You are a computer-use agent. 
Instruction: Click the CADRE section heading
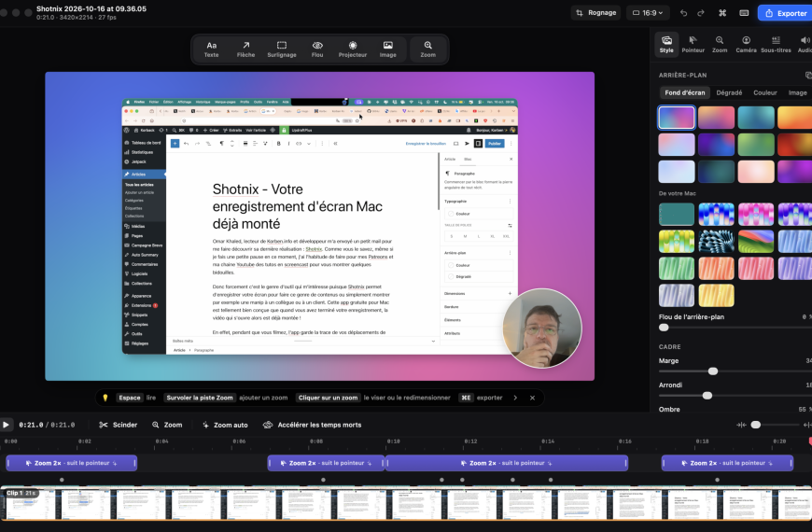669,346
